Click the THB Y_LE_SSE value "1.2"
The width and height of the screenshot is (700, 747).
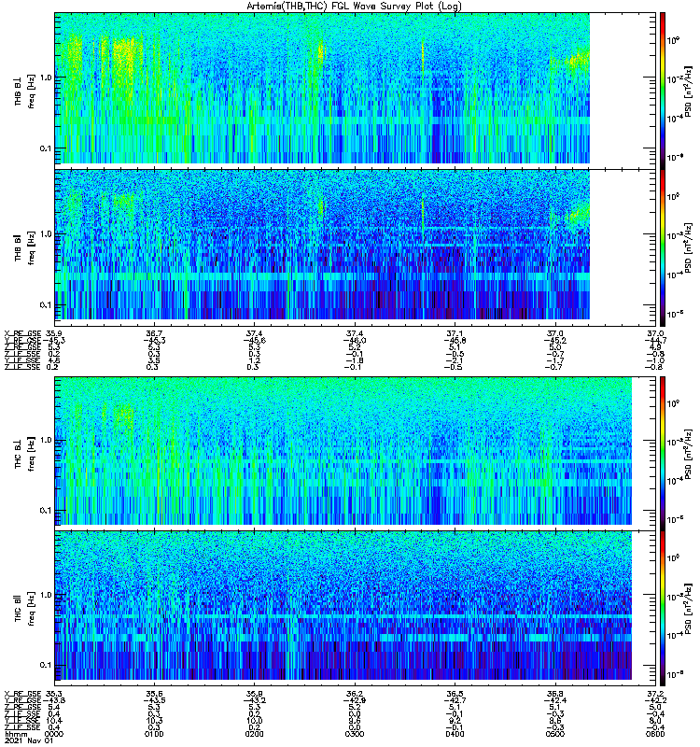coord(254,360)
